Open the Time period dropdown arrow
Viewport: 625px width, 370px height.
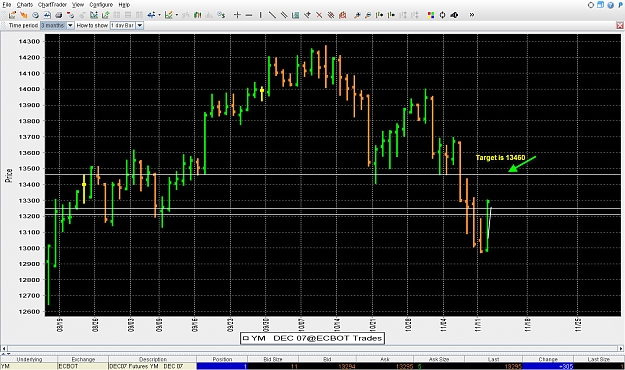click(x=70, y=25)
